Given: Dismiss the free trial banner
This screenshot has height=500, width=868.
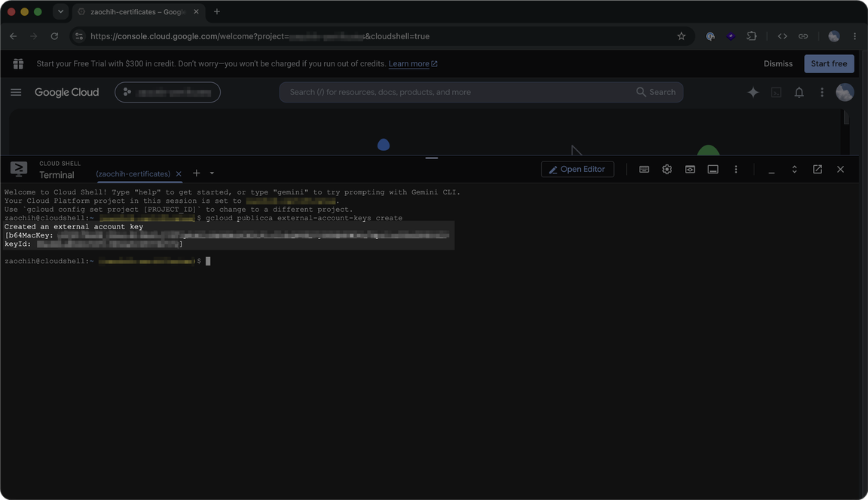Looking at the screenshot, I should coord(778,64).
